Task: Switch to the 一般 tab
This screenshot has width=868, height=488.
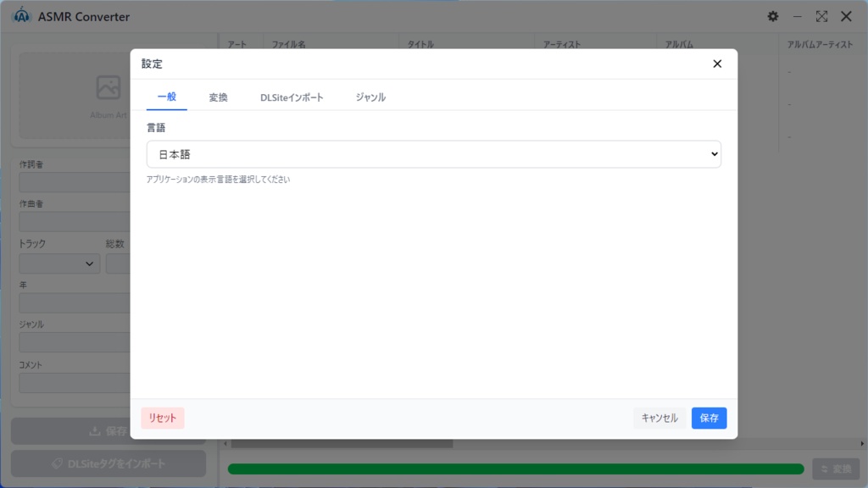Action: 167,97
